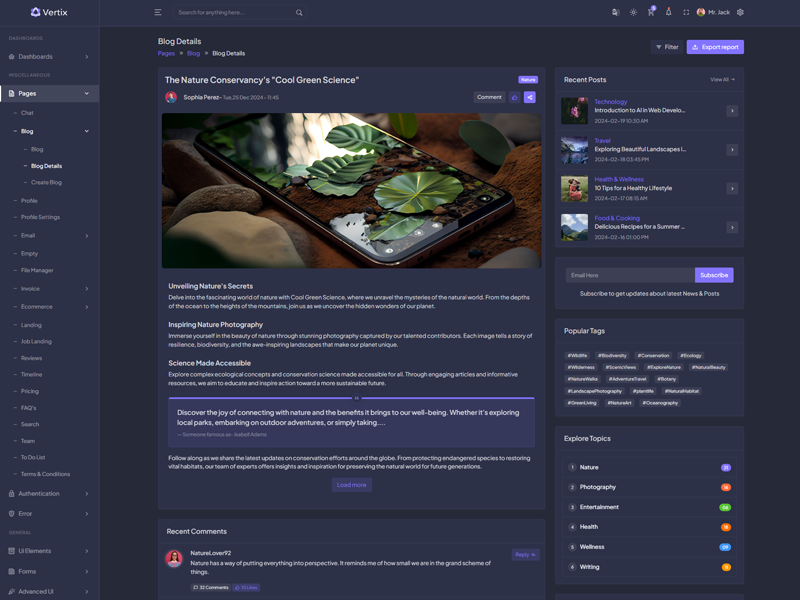
Task: Select the #Biodiversity tag
Action: click(612, 355)
